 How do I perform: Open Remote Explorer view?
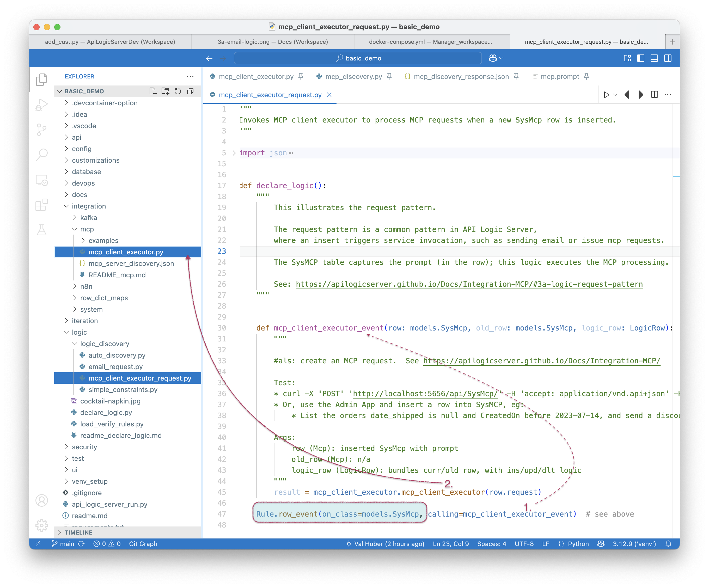[x=41, y=180]
